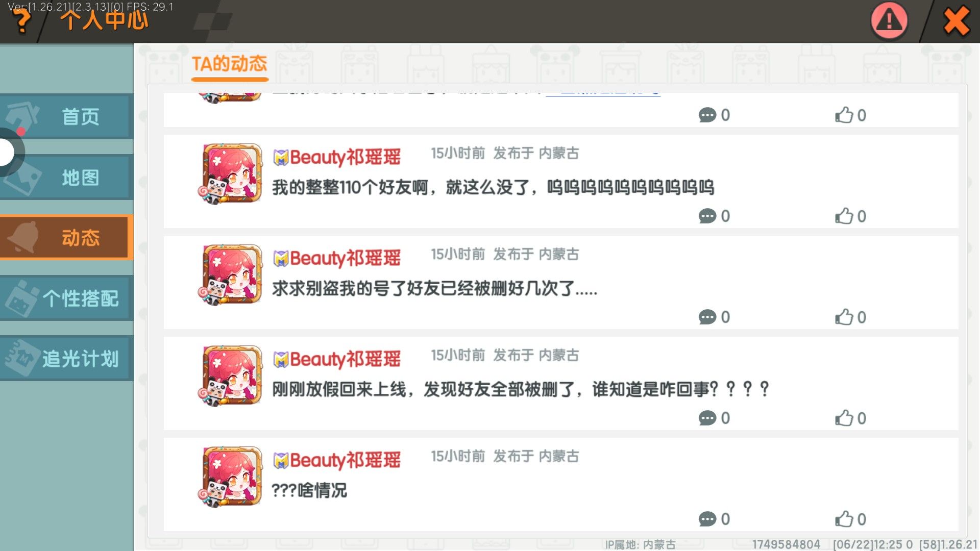Open comments on ???啥情况 post
980x551 pixels.
[714, 519]
